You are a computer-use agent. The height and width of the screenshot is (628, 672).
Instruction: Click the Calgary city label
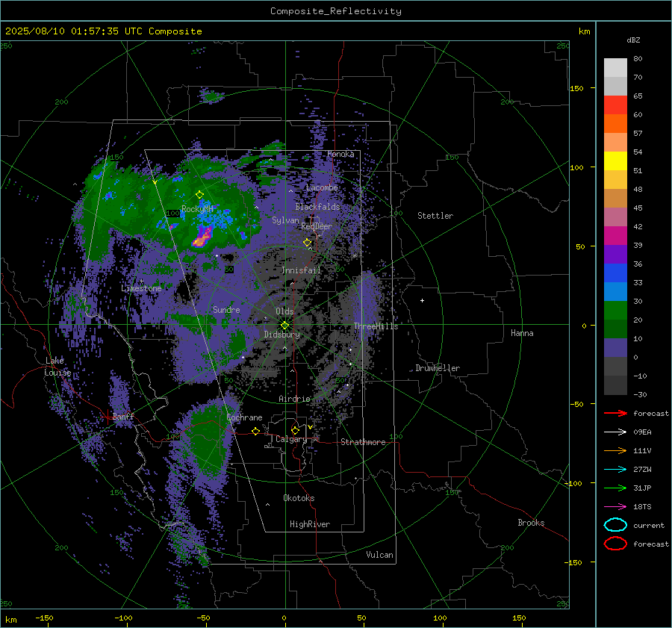click(x=291, y=439)
